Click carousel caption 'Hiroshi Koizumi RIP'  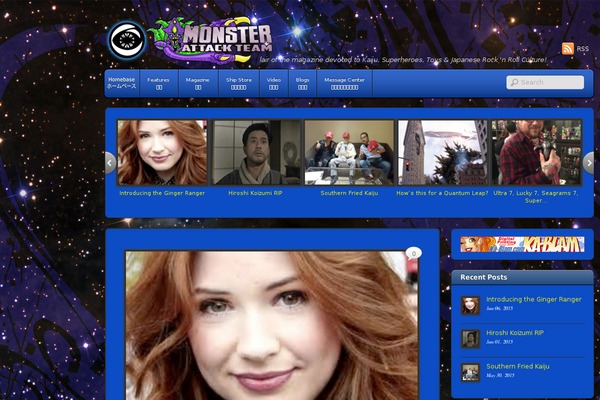(255, 193)
